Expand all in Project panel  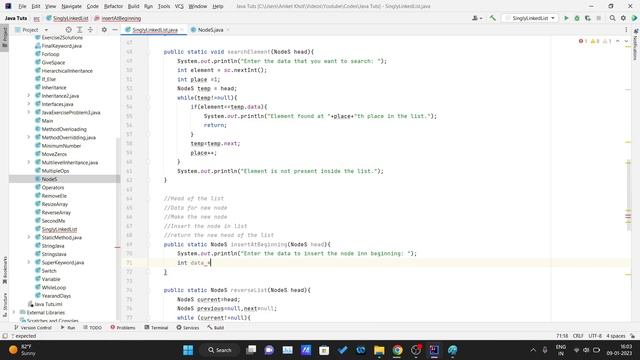[x=80, y=30]
